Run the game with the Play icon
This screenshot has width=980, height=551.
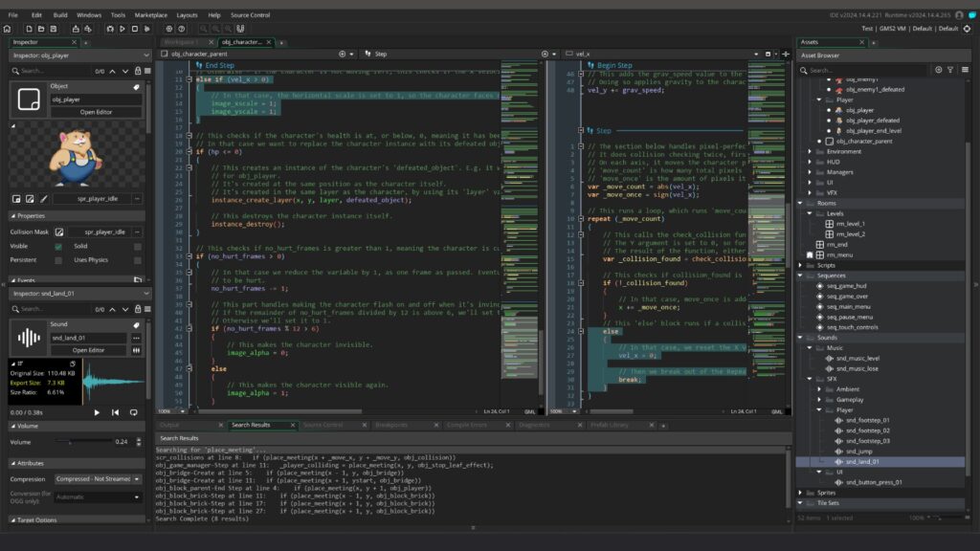coord(122,29)
